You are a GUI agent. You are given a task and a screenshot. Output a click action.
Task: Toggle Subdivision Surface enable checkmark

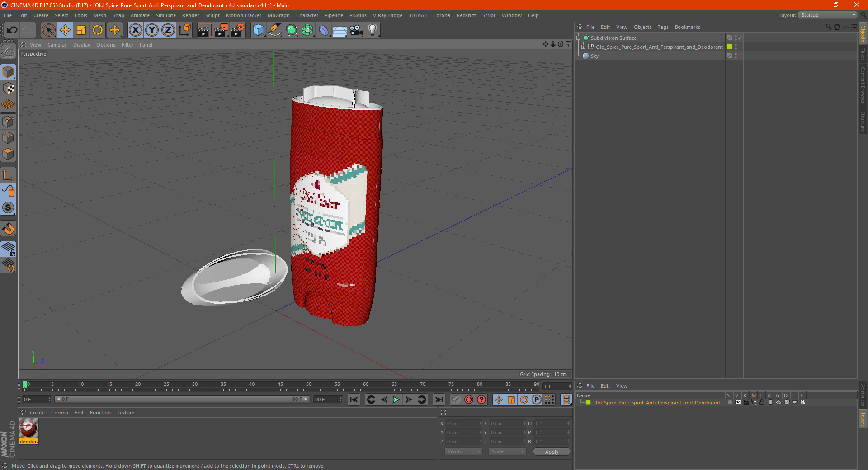pos(740,38)
